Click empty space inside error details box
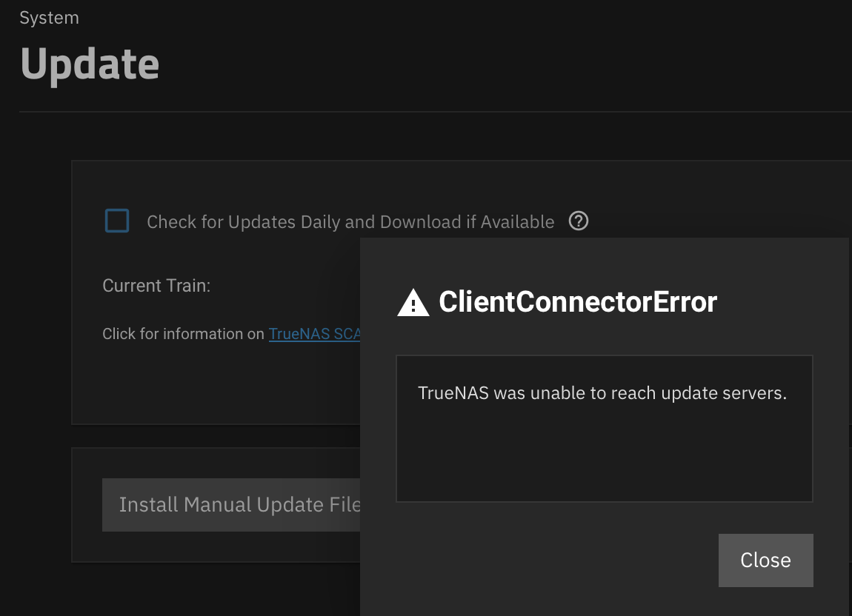 point(605,456)
